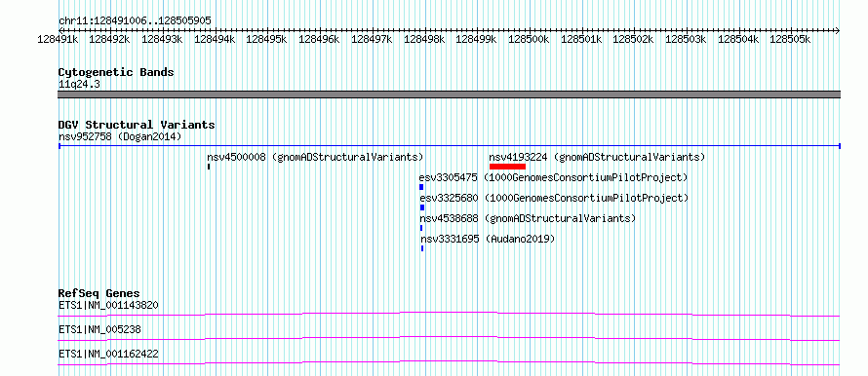Click the 128499k ruler position label
The height and width of the screenshot is (376, 868).
click(x=477, y=39)
